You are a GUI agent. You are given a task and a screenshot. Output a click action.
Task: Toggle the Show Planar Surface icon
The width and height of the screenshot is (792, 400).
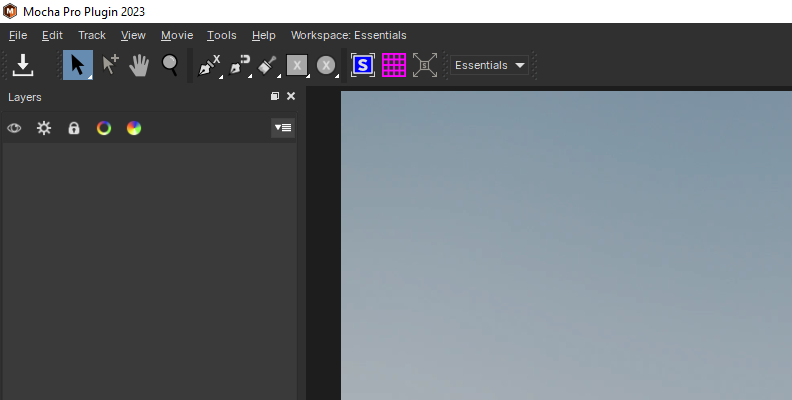[363, 65]
